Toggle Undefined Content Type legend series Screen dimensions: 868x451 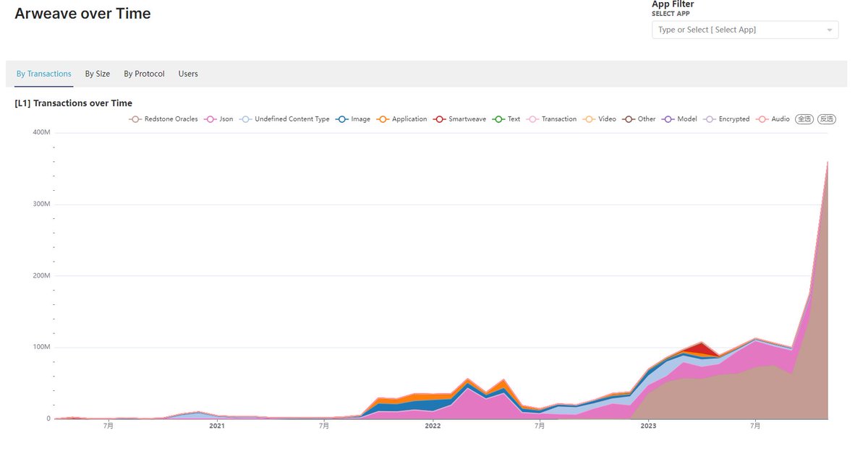(x=284, y=119)
